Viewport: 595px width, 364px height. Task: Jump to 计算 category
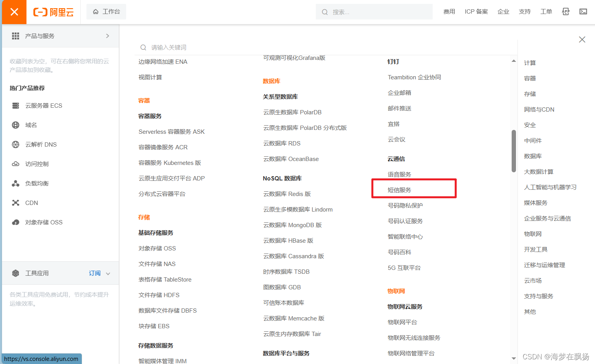(530, 63)
